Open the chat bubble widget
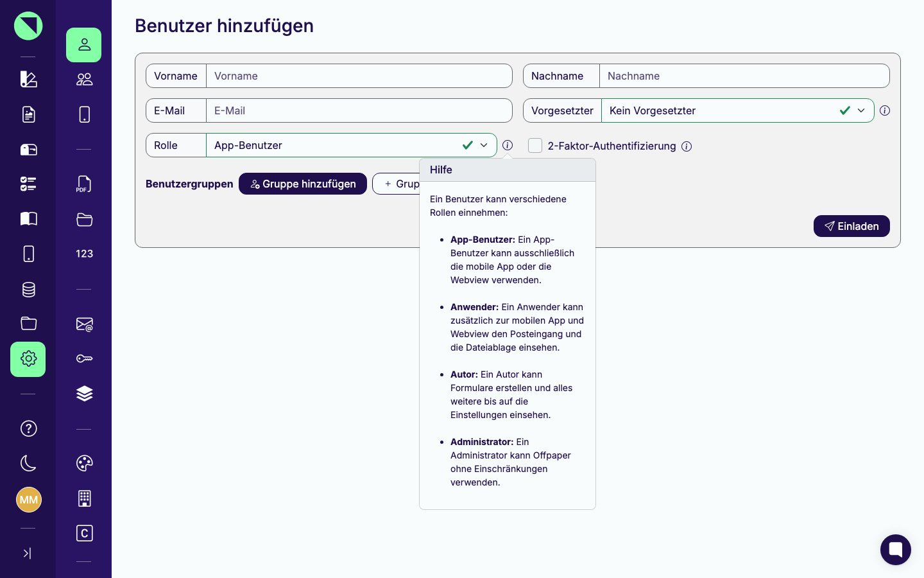Viewport: 924px width, 578px height. pos(896,550)
